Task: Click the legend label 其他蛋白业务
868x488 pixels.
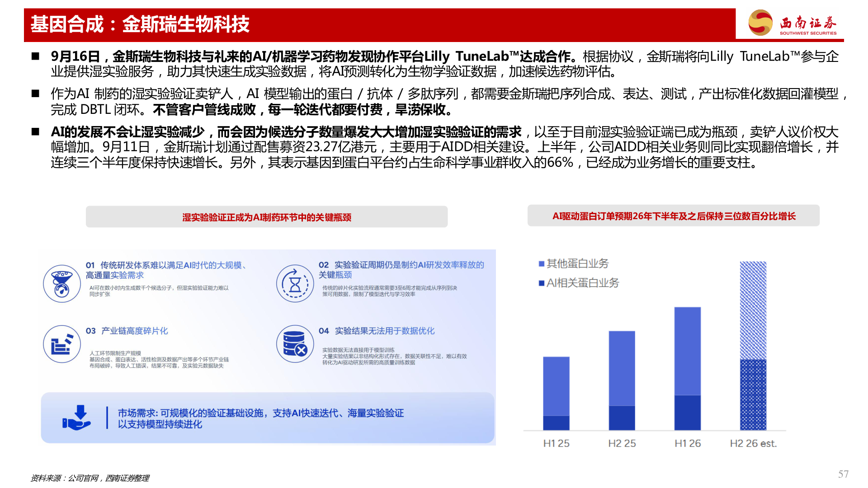Action: (578, 264)
